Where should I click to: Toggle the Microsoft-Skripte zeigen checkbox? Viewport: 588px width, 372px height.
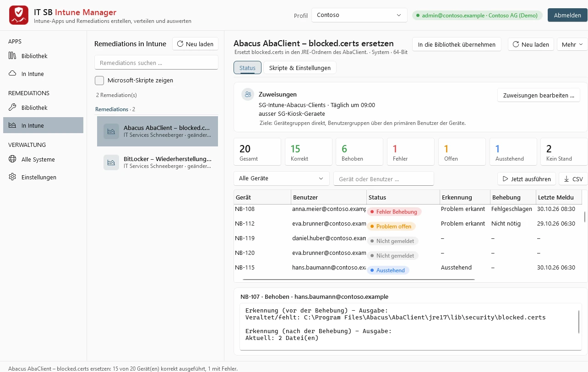coord(99,81)
